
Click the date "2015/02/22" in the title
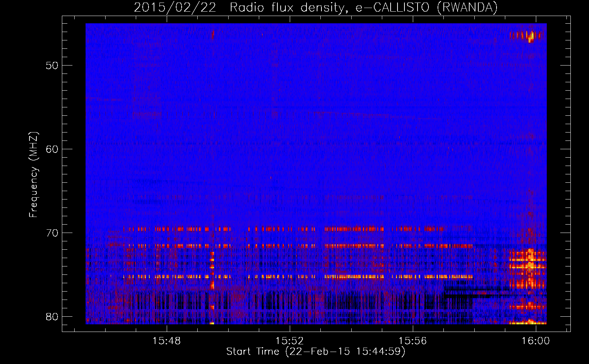click(175, 8)
